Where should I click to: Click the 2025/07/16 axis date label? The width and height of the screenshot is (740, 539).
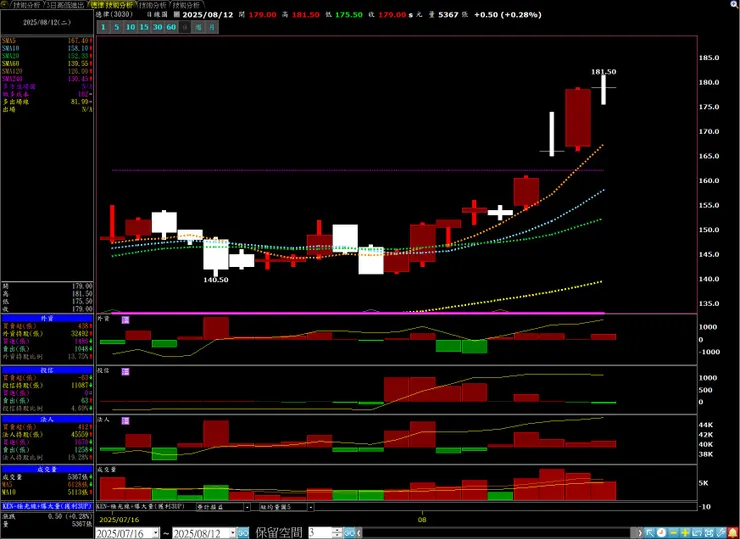coord(118,519)
